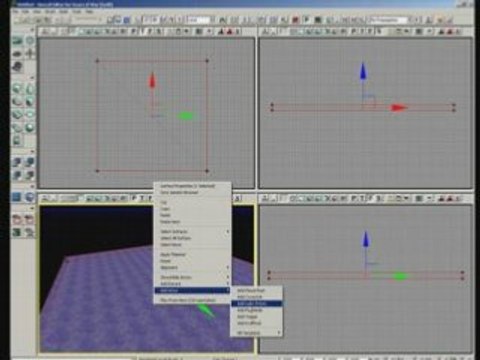Switch bottom-right viewport to Top with T
480x360 pixels.
[363, 199]
